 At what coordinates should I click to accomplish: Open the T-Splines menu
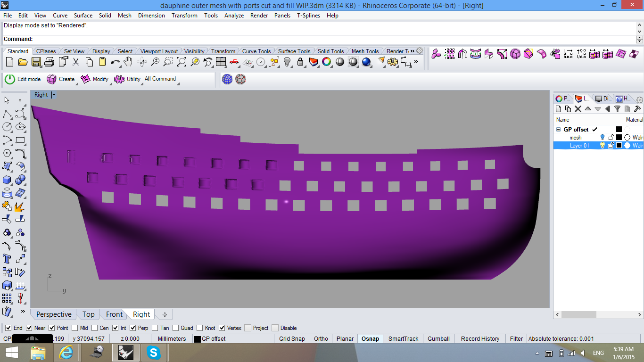point(308,16)
